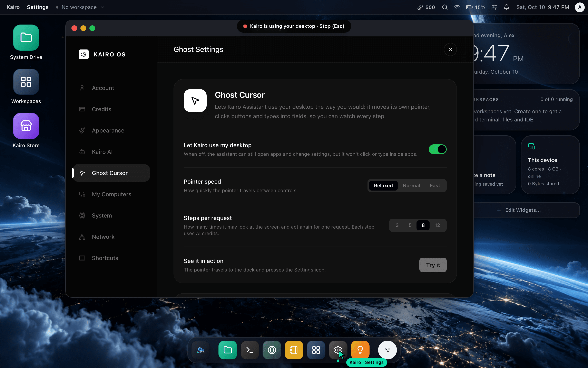Set steps per request to 12
Screen dimensions: 588x368
[x=437, y=225]
